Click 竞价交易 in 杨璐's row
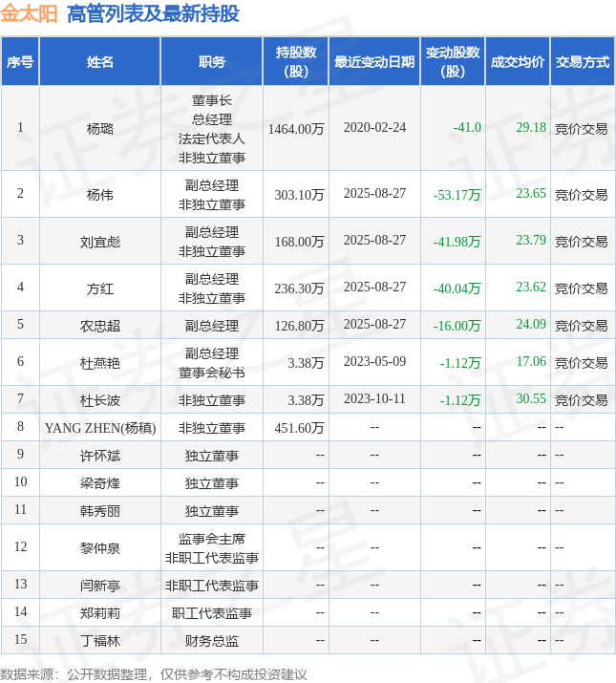Viewport: 616px width, 683px height. click(582, 129)
